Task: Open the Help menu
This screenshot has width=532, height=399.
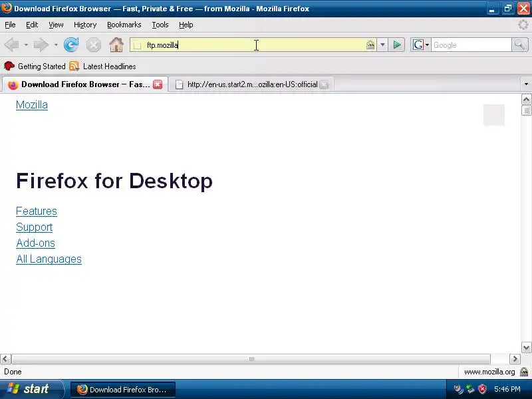Action: point(186,25)
